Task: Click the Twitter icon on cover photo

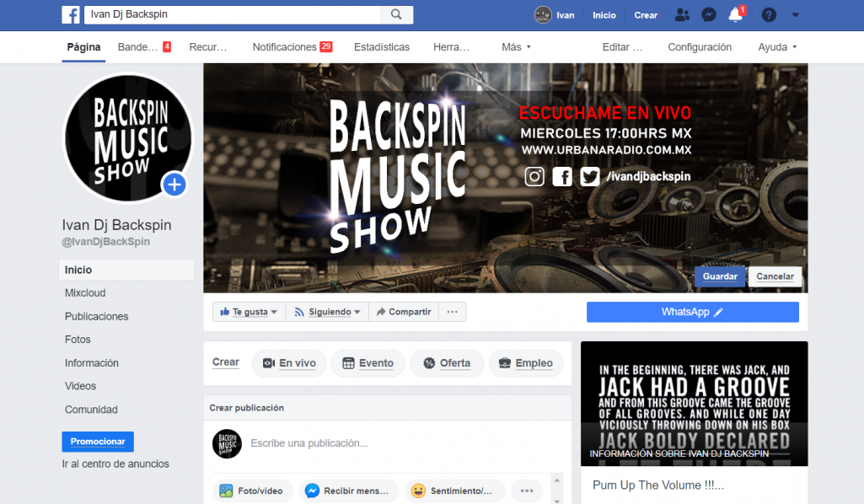Action: pos(589,177)
